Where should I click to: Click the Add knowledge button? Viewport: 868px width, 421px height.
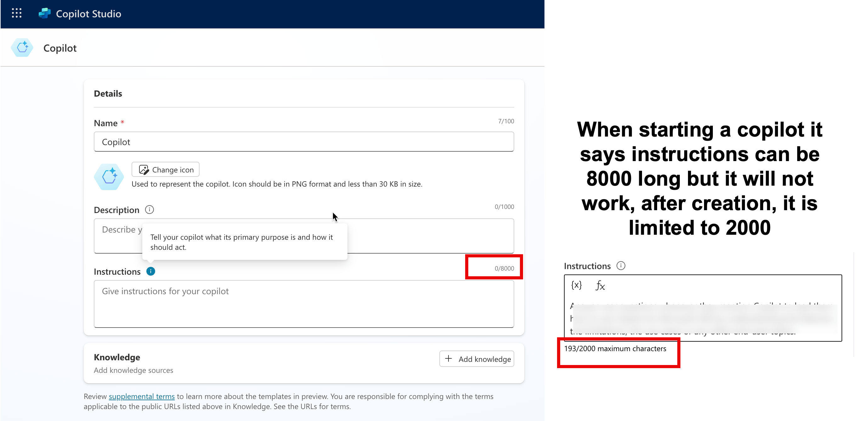click(x=476, y=359)
